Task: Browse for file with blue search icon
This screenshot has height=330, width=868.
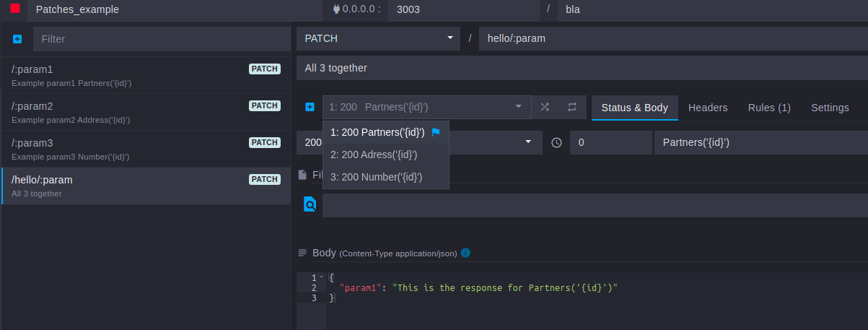Action: pos(310,204)
